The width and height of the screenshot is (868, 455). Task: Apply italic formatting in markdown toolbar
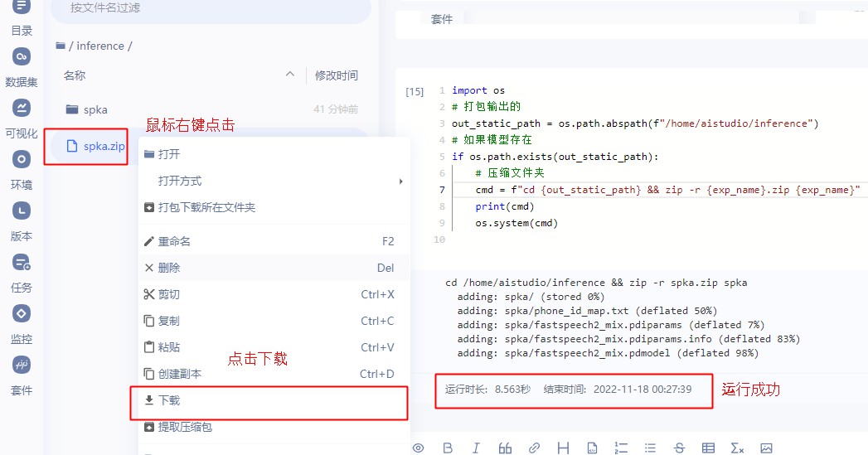(x=476, y=448)
